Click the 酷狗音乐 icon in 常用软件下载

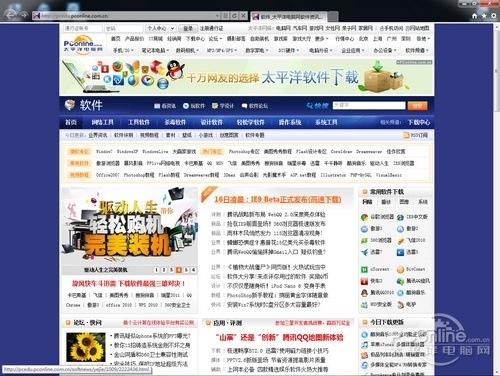(x=400, y=293)
